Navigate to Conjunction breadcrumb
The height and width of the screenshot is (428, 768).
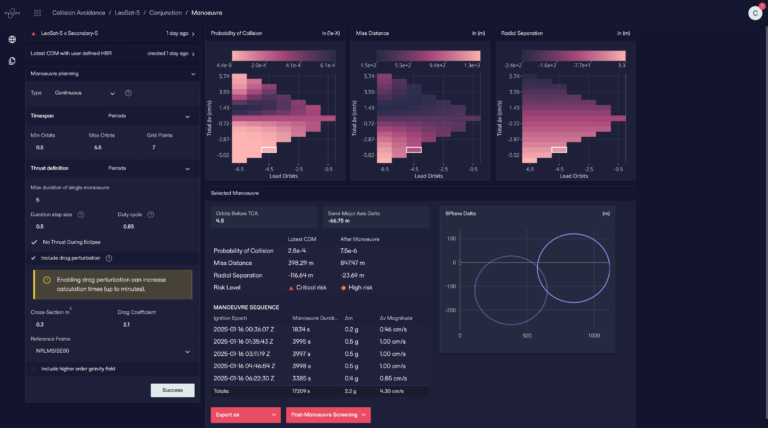tap(166, 13)
